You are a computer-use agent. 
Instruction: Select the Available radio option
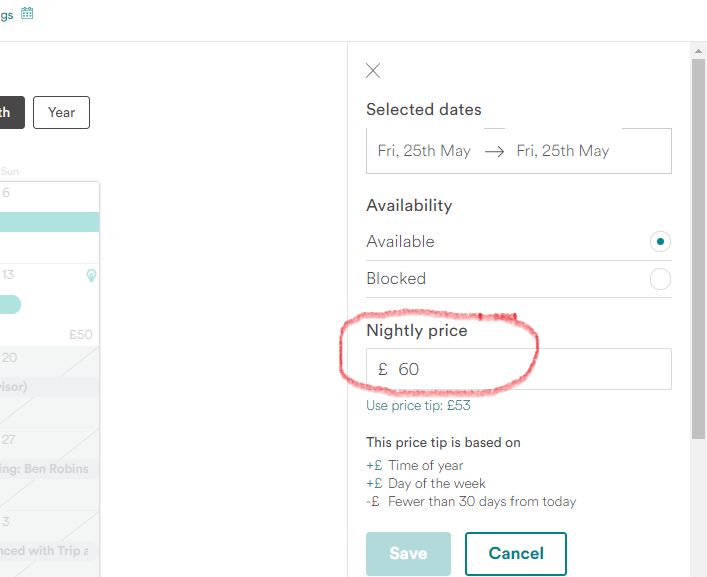(x=660, y=241)
